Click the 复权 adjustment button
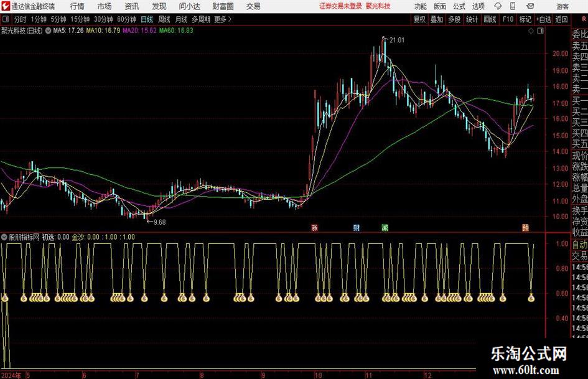The height and width of the screenshot is (379, 588). (x=419, y=19)
